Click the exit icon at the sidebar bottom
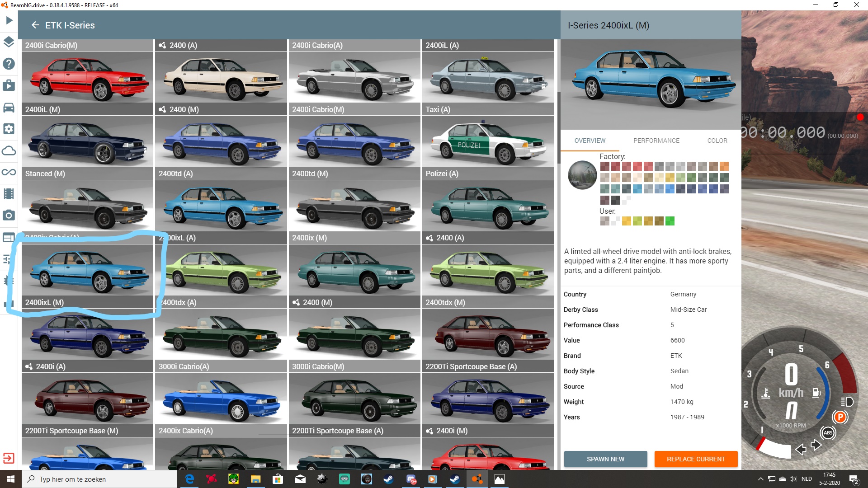The width and height of the screenshot is (868, 488). [x=9, y=458]
